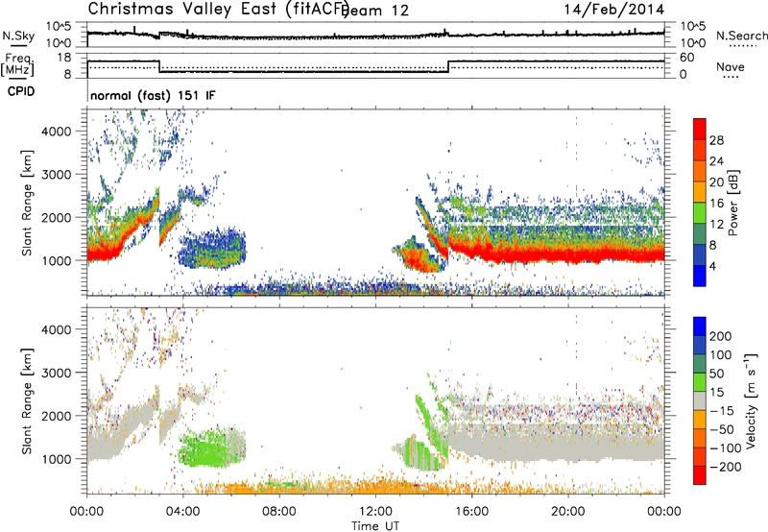Click the '-50' Velocity colorbar label
Viewport: 768px width, 532px height.
pyautogui.click(x=722, y=429)
